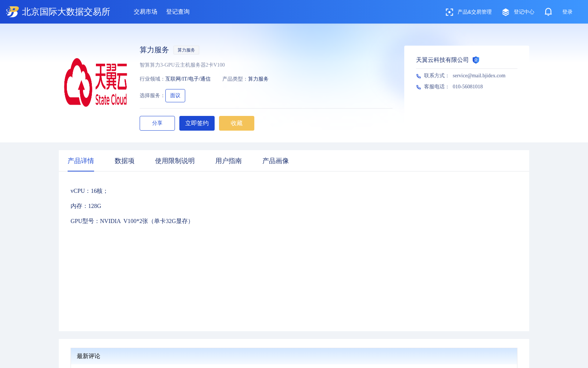Click the 分享 share button
Viewport: 588px width, 368px height.
click(157, 123)
